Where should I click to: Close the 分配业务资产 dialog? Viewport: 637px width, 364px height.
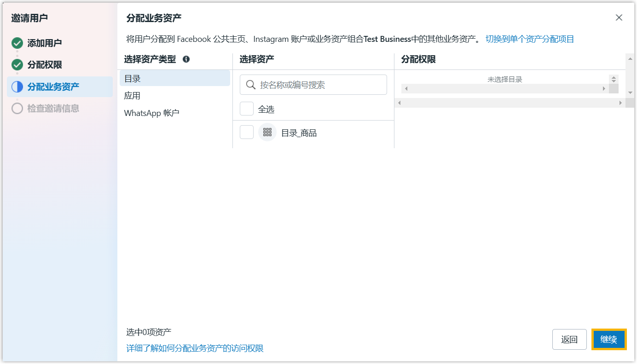[619, 17]
